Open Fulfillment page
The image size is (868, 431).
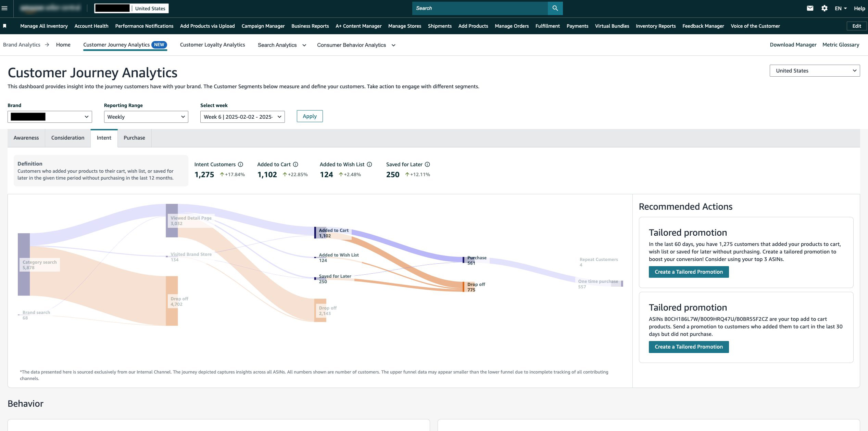tap(548, 26)
